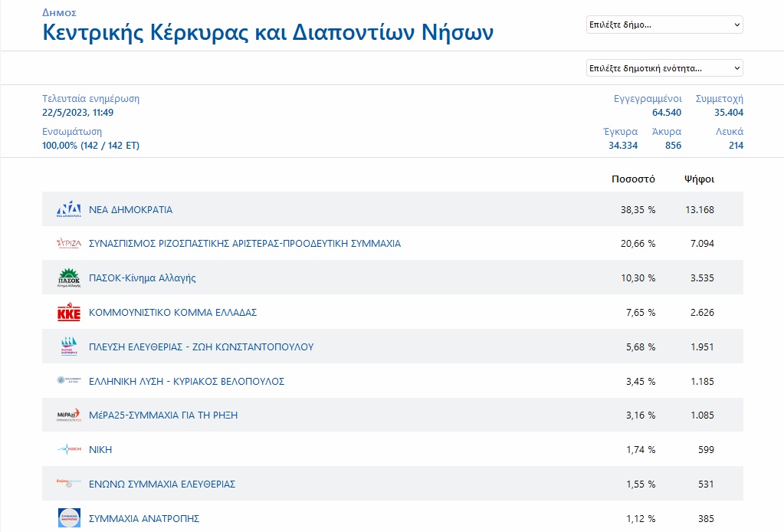This screenshot has height=532, width=784.
Task: Click the red ΚΚΕ logo
Action: coord(69,313)
